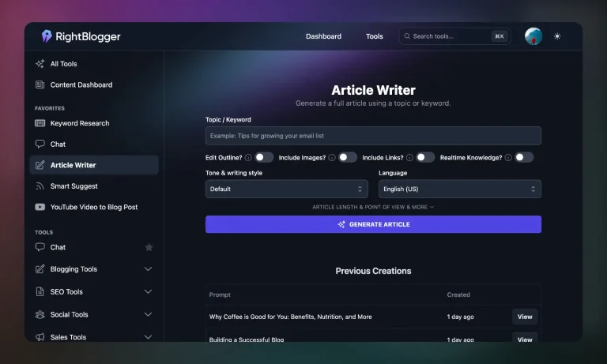Expand Article Length & Point of View options
The image size is (607, 364).
coord(373,207)
